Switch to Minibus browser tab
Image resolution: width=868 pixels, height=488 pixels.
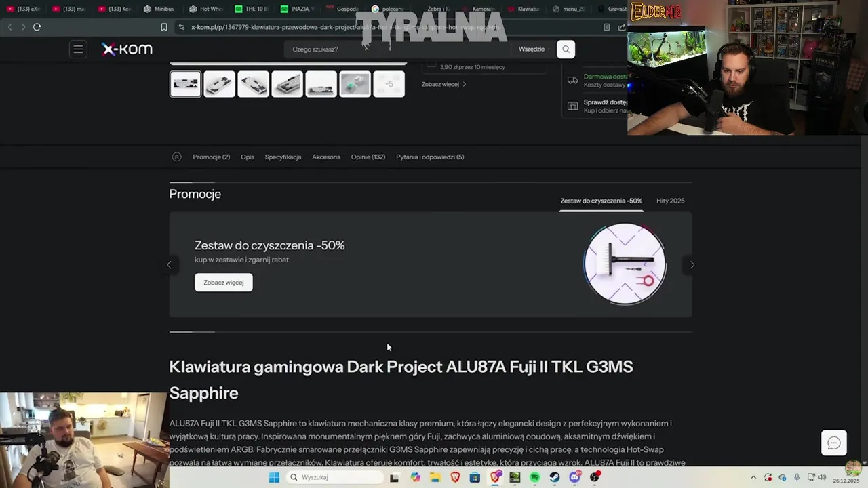[x=159, y=9]
